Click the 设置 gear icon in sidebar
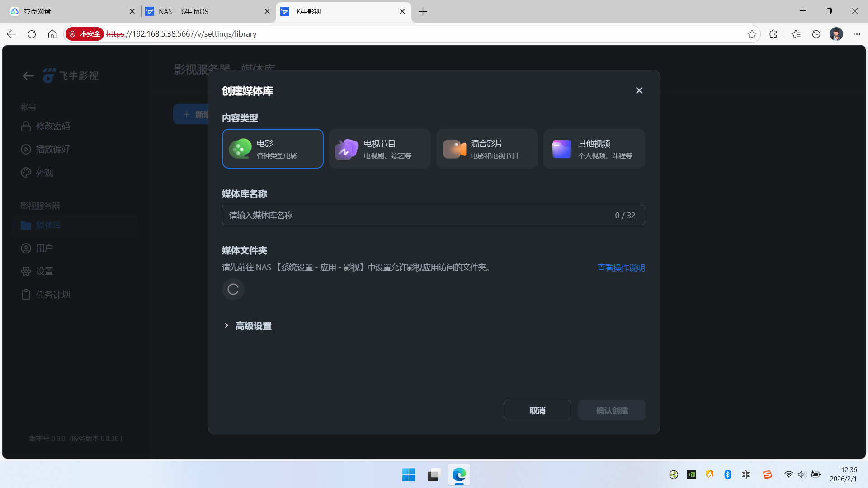 (x=26, y=271)
